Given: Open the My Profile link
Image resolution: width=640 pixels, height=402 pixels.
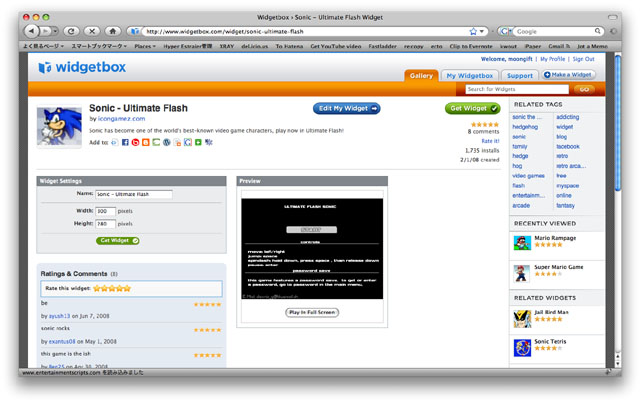Looking at the screenshot, I should click(x=553, y=59).
